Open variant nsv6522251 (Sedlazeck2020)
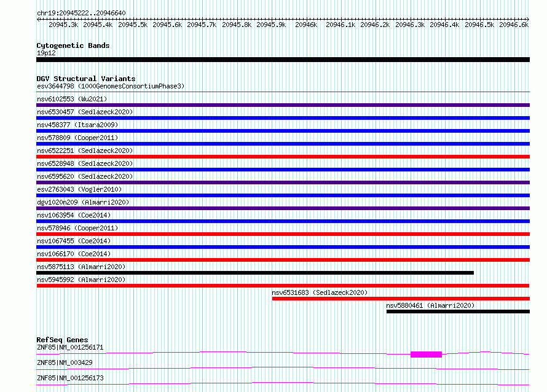 (85, 151)
